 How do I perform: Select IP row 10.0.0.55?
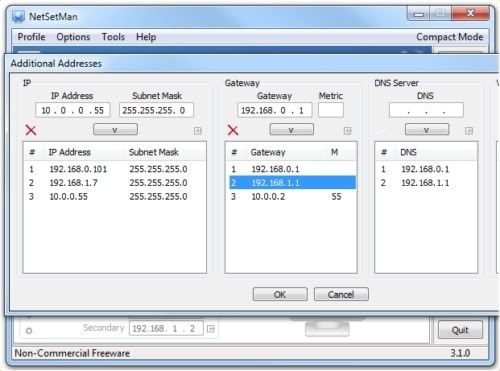click(114, 196)
